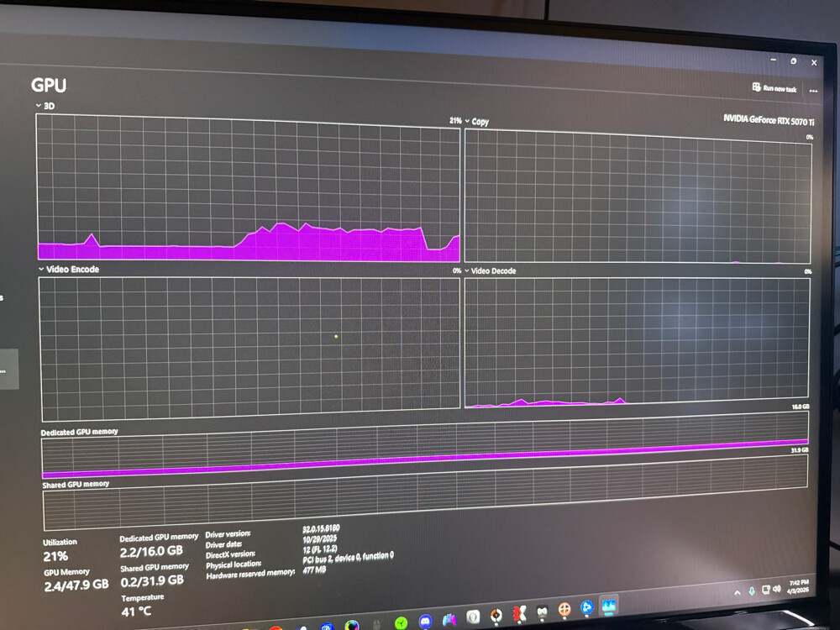Open the Copy engine graph dropdown
Screen dimensions: 840x630
(x=467, y=121)
